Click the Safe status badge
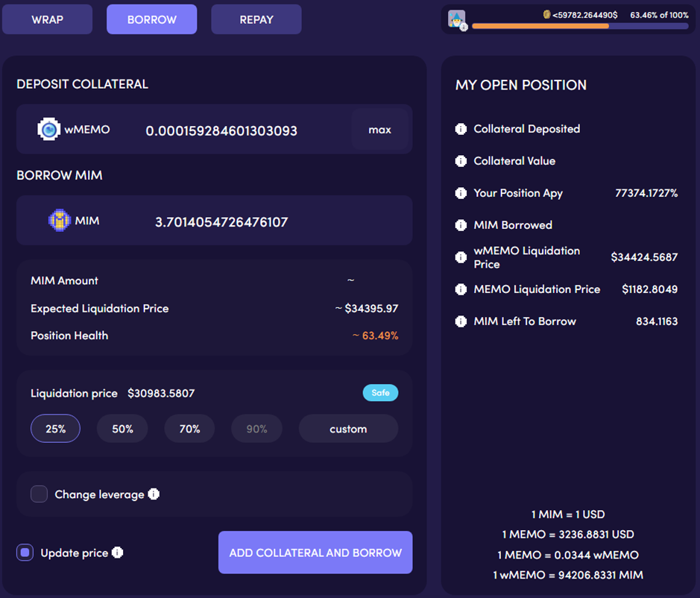The image size is (700, 598). click(x=380, y=392)
